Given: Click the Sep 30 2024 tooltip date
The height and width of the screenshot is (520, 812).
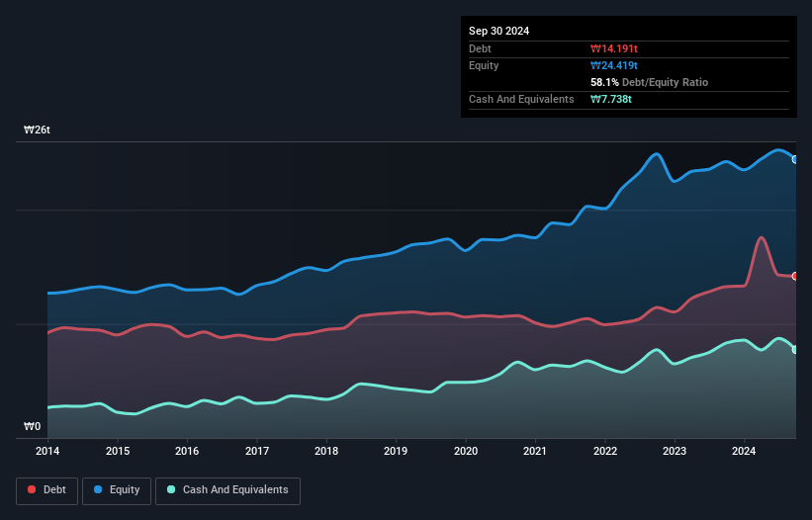Looking at the screenshot, I should pos(498,31).
